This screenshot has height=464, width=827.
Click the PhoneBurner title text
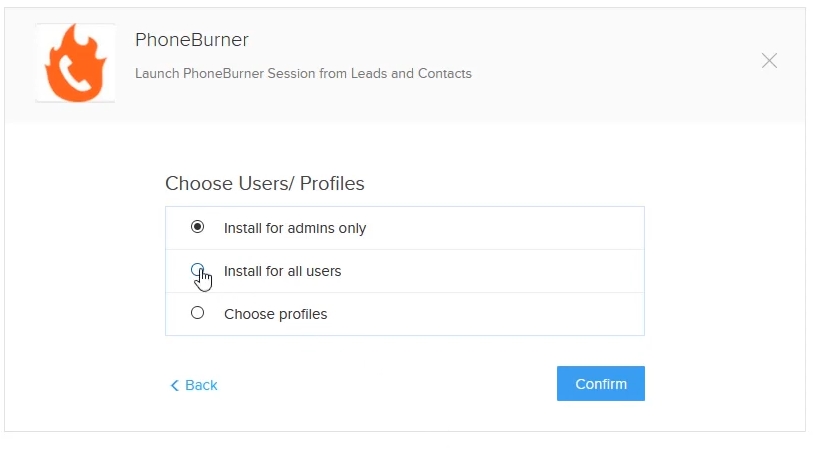(x=191, y=40)
